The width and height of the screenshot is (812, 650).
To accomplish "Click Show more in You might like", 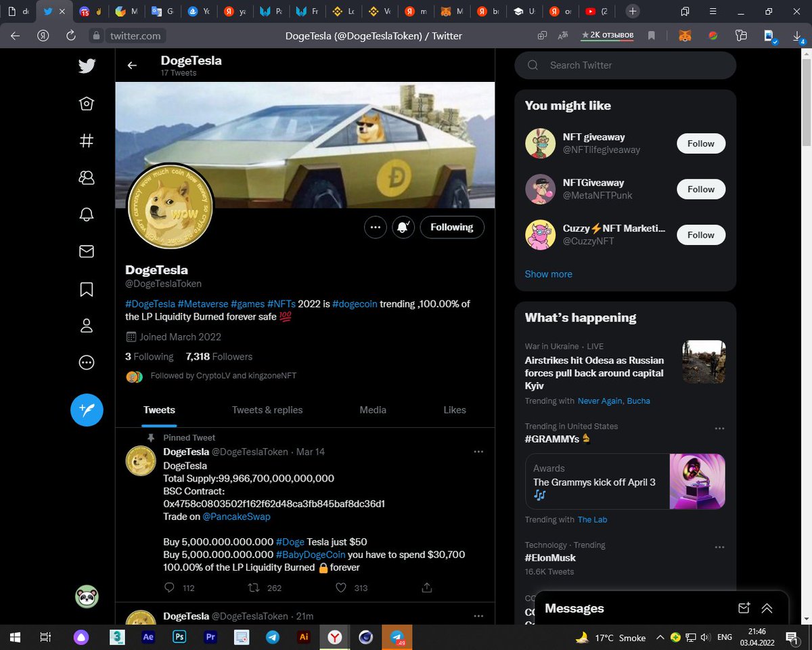I will 548,274.
